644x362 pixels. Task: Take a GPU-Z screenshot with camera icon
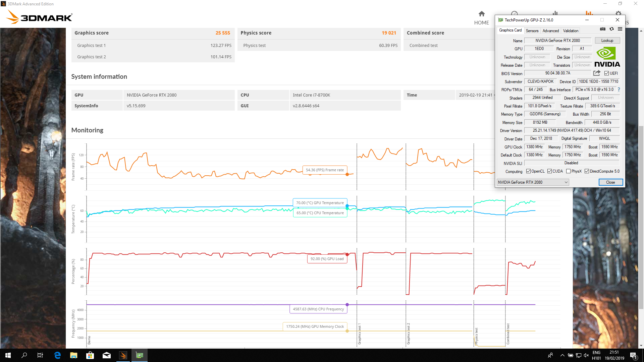pos(603,29)
